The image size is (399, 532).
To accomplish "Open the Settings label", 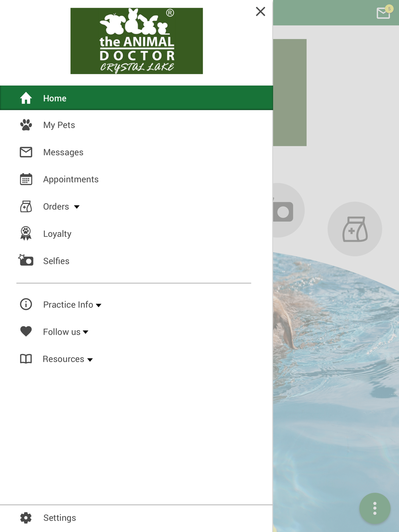I will (x=59, y=518).
